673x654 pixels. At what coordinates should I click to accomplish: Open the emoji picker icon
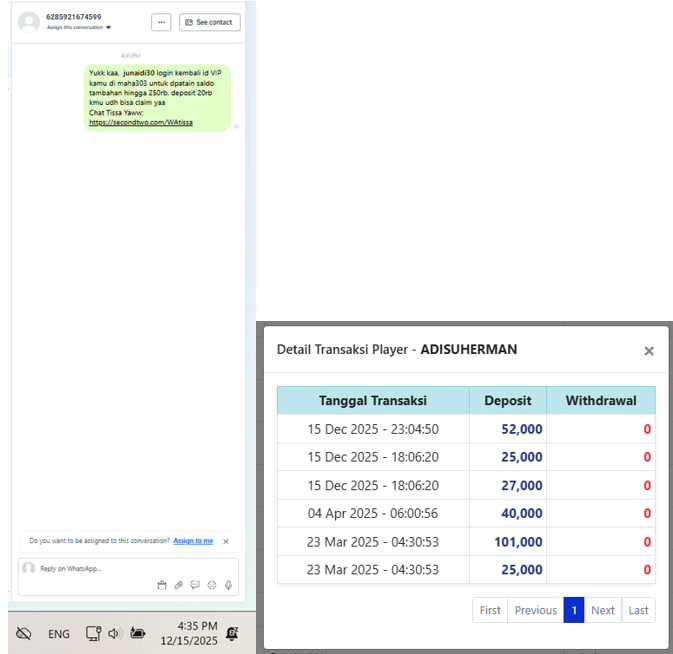(212, 585)
